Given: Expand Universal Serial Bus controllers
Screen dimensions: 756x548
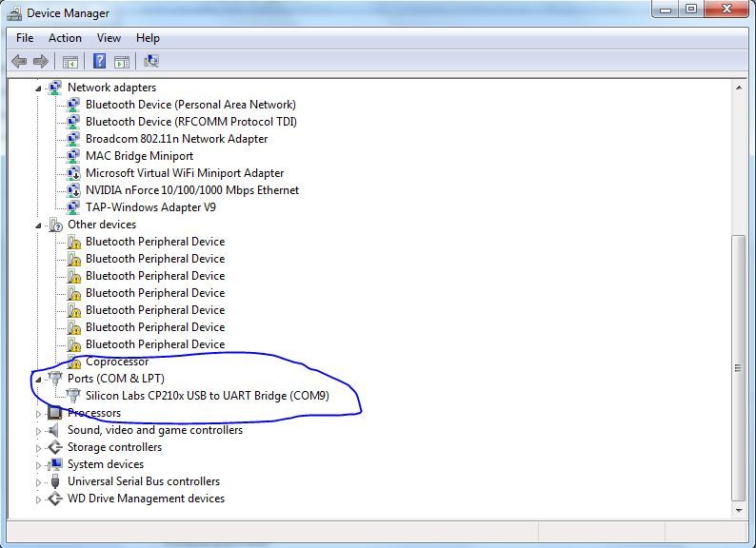Looking at the screenshot, I should coord(39,482).
